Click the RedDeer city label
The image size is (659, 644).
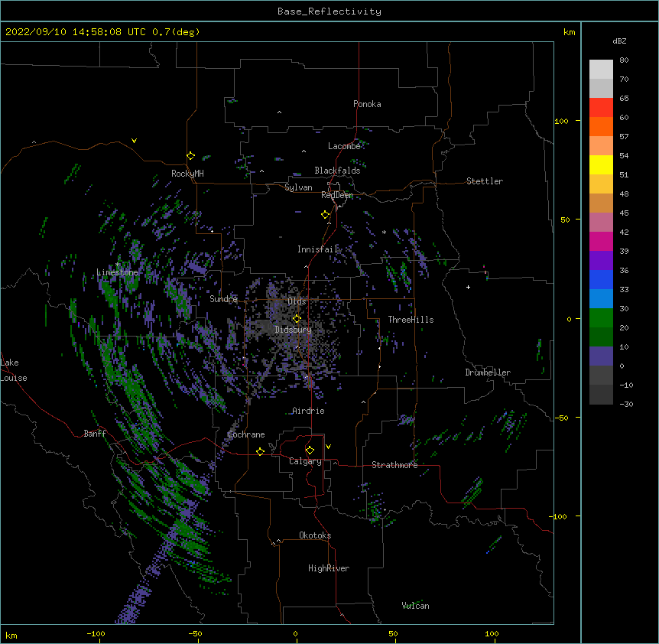coord(337,195)
